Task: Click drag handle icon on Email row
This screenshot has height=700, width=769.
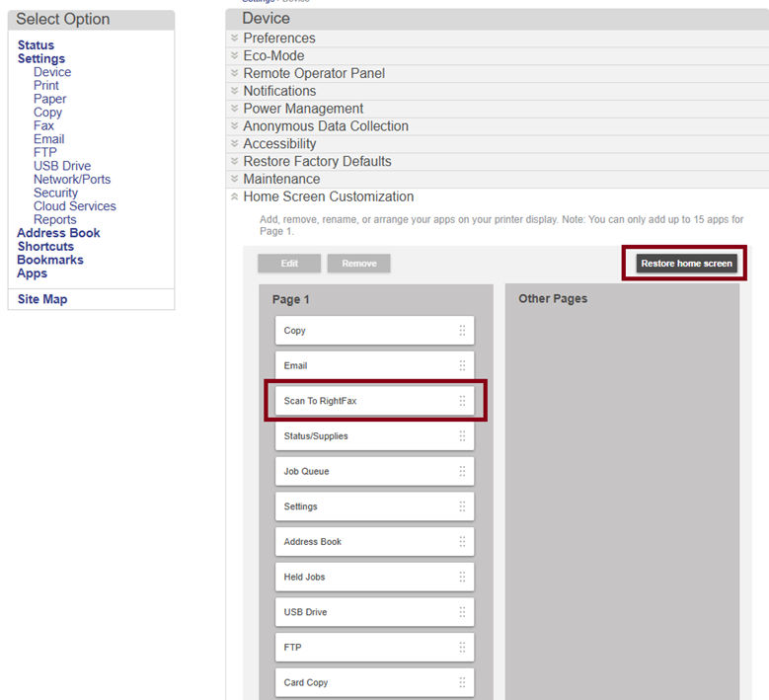Action: 462,365
